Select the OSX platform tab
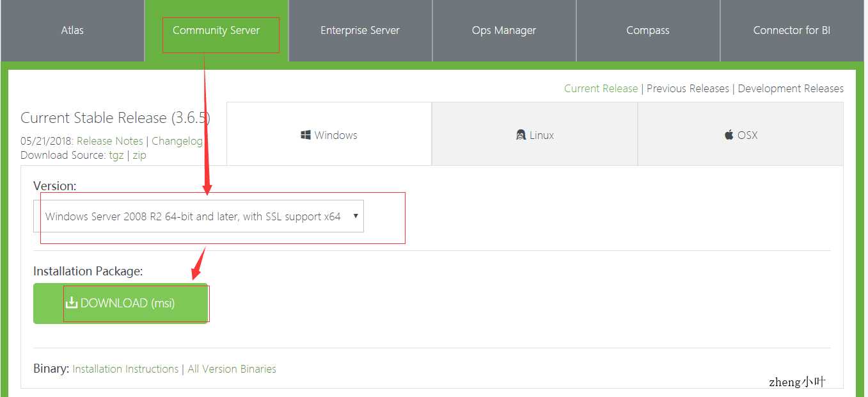The width and height of the screenshot is (868, 397). 741,134
